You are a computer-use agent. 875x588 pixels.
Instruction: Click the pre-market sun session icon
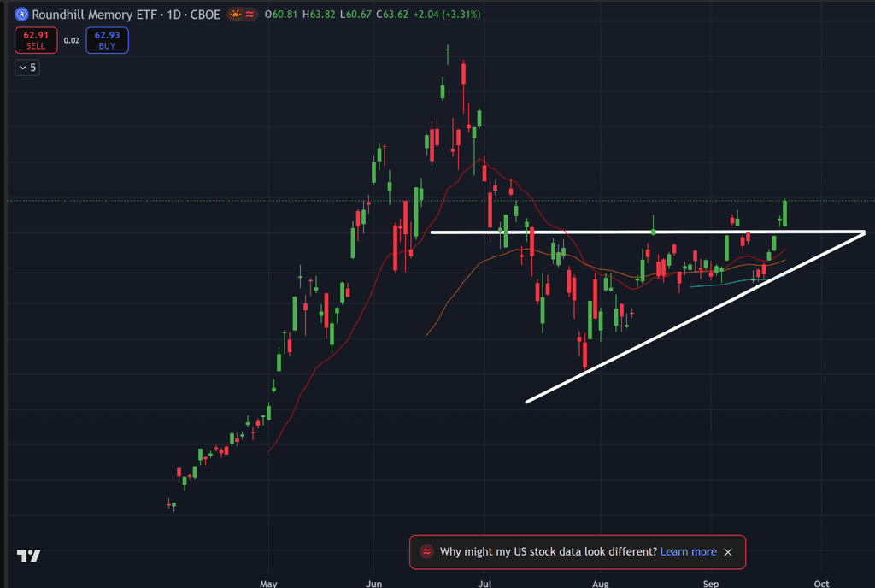click(236, 14)
